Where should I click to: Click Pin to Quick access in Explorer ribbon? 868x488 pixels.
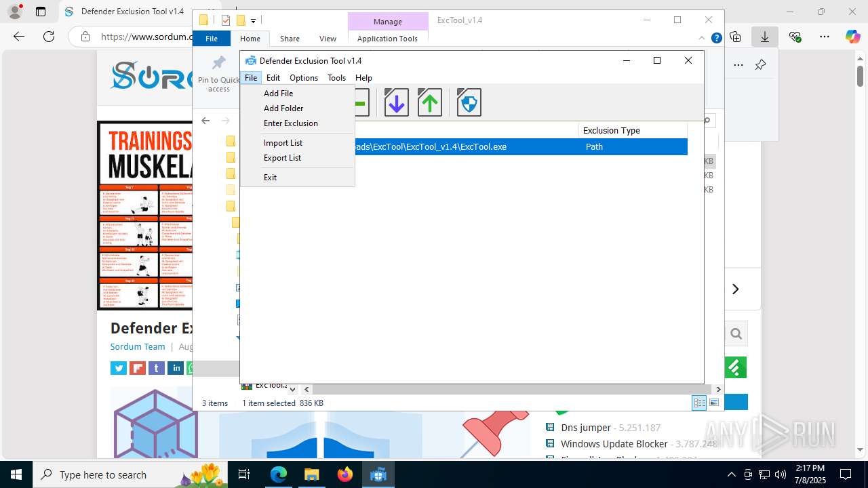pyautogui.click(x=218, y=75)
